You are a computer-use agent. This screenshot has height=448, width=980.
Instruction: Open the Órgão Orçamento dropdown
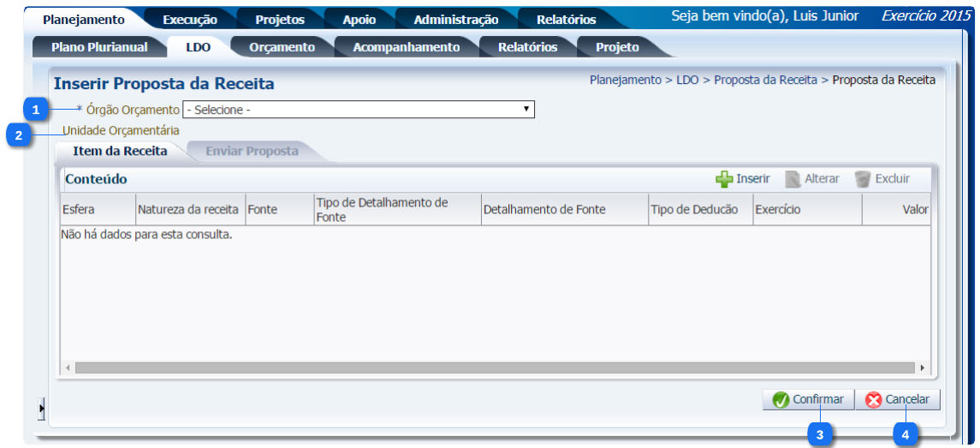coord(359,110)
